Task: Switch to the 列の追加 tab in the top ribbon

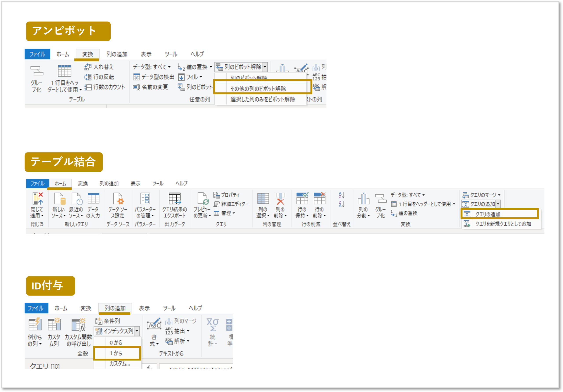Action: point(117,54)
